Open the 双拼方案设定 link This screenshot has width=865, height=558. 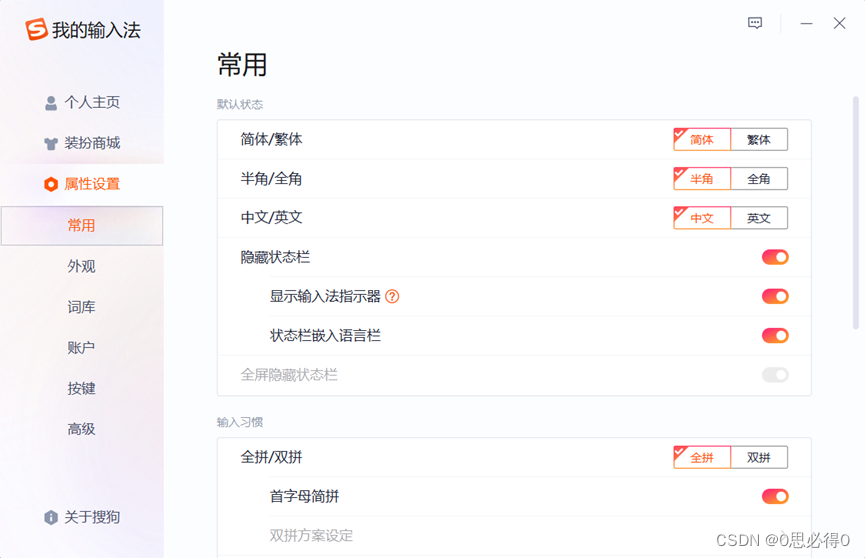coord(311,535)
